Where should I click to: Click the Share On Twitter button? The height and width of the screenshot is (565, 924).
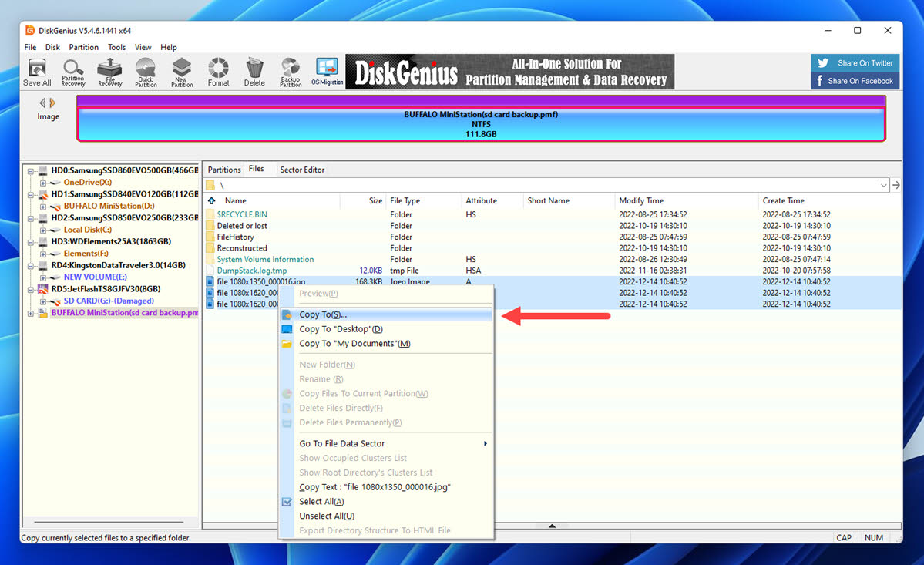855,63
